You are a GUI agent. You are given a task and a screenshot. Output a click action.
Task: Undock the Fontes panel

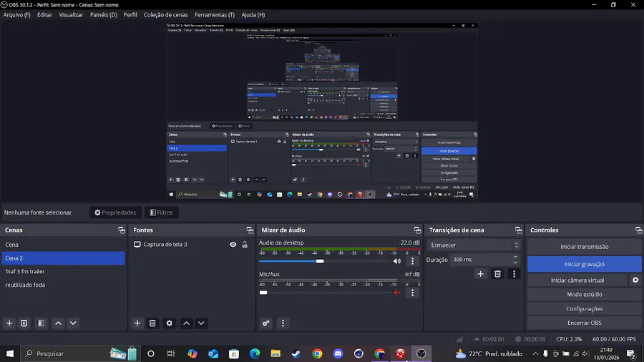(250, 230)
